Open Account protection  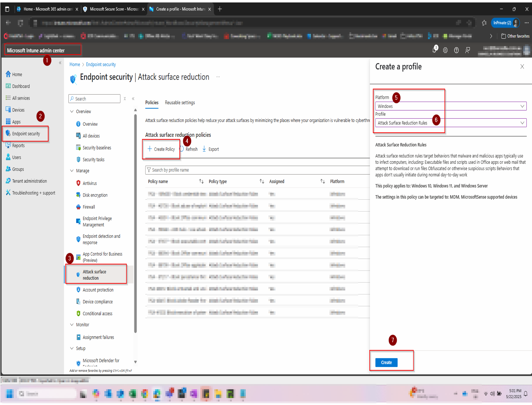95,290
